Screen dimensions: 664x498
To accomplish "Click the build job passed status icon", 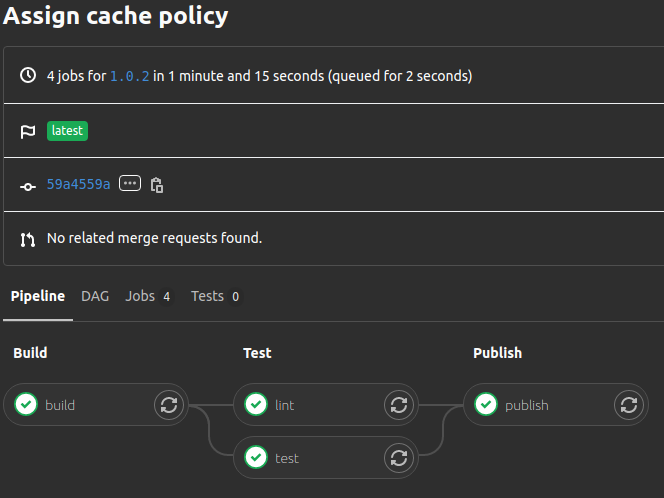I will [26, 405].
